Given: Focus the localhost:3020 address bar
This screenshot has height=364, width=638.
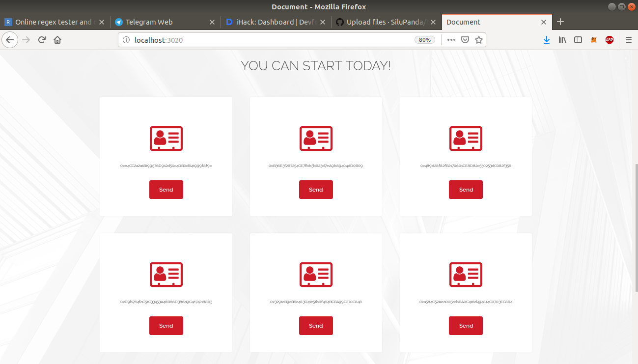Looking at the screenshot, I should pos(270,40).
